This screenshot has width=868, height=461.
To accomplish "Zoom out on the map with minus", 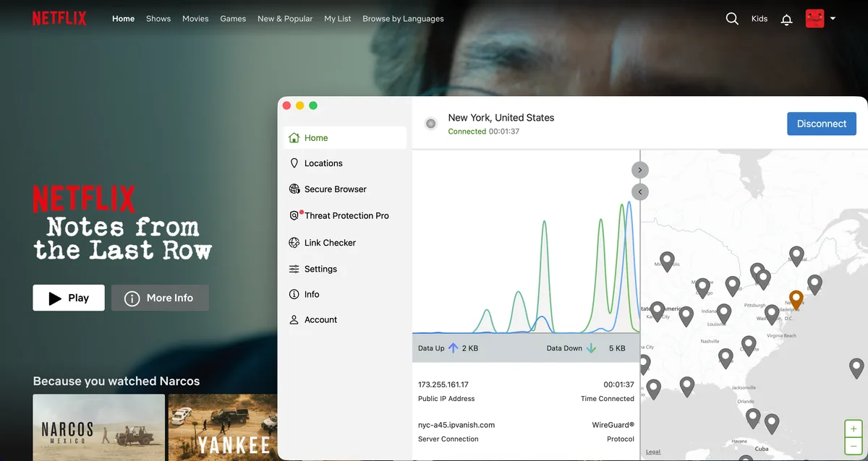I will point(854,446).
